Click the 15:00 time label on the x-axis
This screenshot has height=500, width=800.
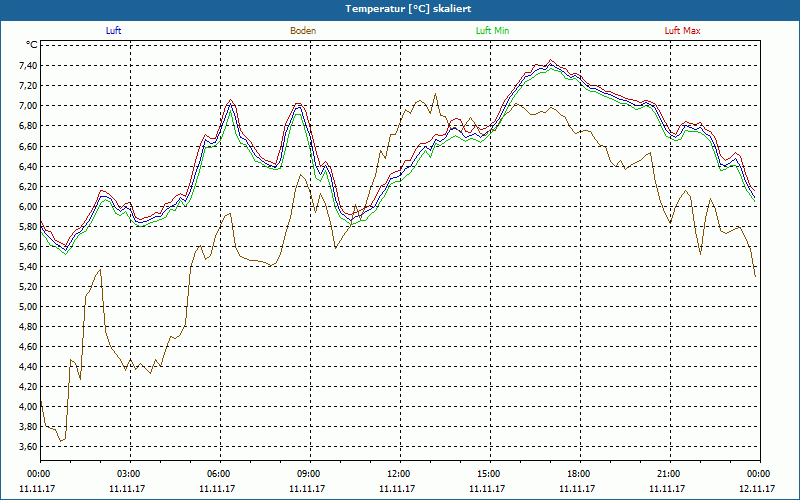tap(489, 474)
